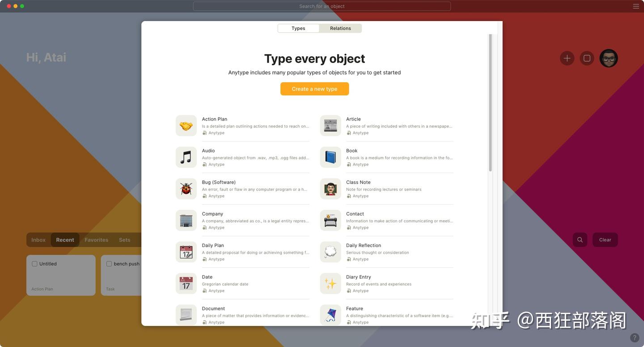644x347 pixels.
Task: Open the Daily Plan calendar icon
Action: [x=186, y=252]
